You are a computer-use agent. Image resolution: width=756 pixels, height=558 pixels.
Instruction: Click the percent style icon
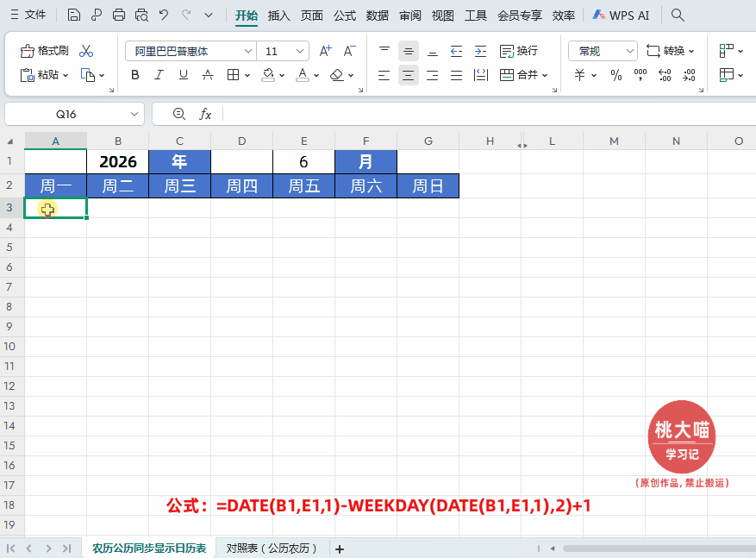pos(615,75)
